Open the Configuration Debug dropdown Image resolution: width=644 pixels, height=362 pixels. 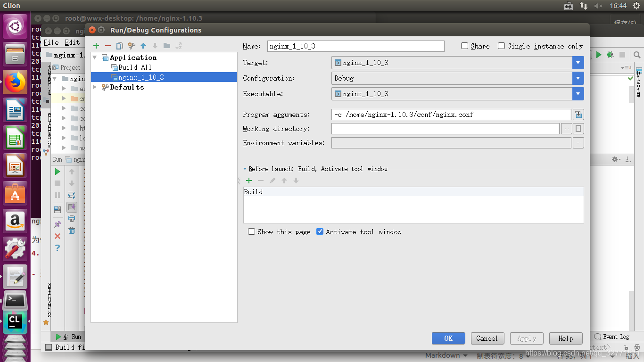(x=578, y=78)
